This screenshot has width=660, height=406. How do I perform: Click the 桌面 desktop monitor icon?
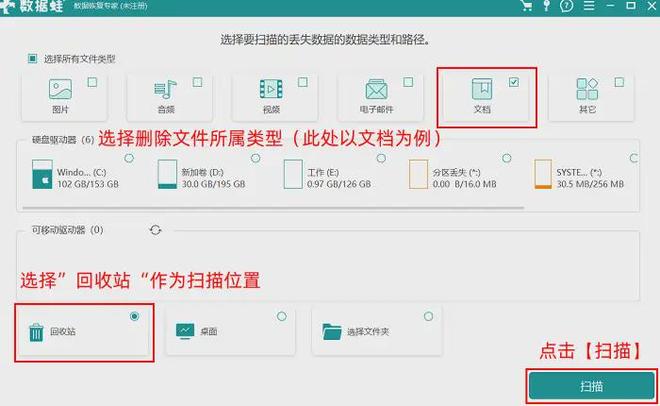point(185,332)
